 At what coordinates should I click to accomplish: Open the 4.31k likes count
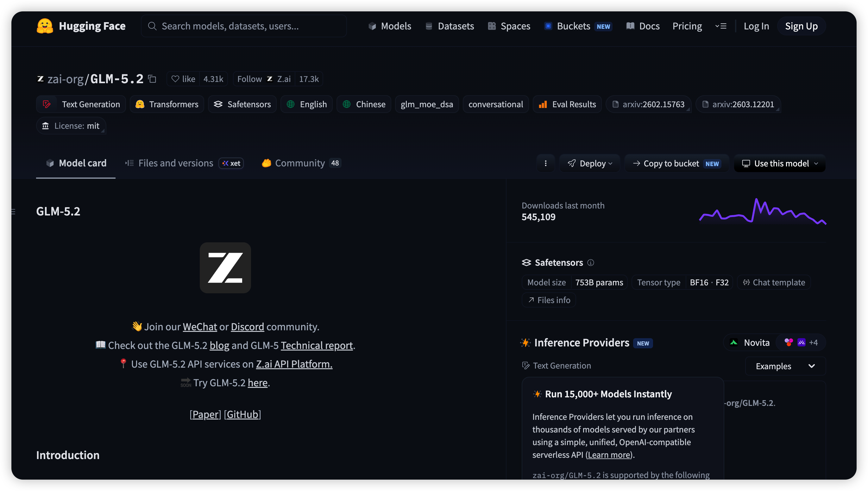click(x=213, y=79)
